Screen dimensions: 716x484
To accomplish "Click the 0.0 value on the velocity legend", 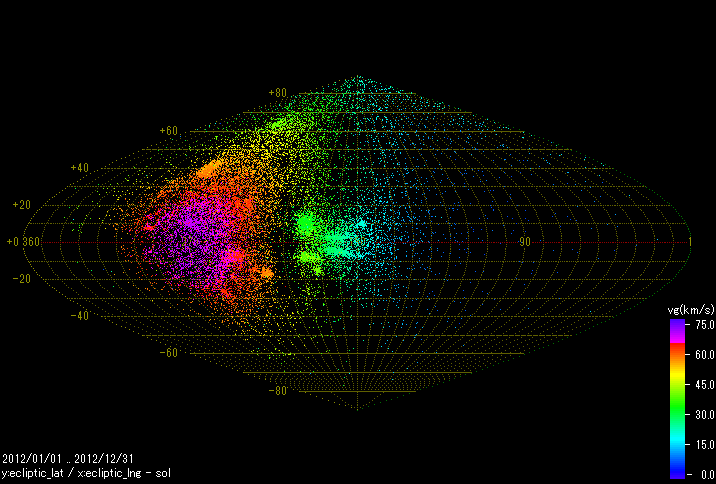I will pyautogui.click(x=707, y=475).
